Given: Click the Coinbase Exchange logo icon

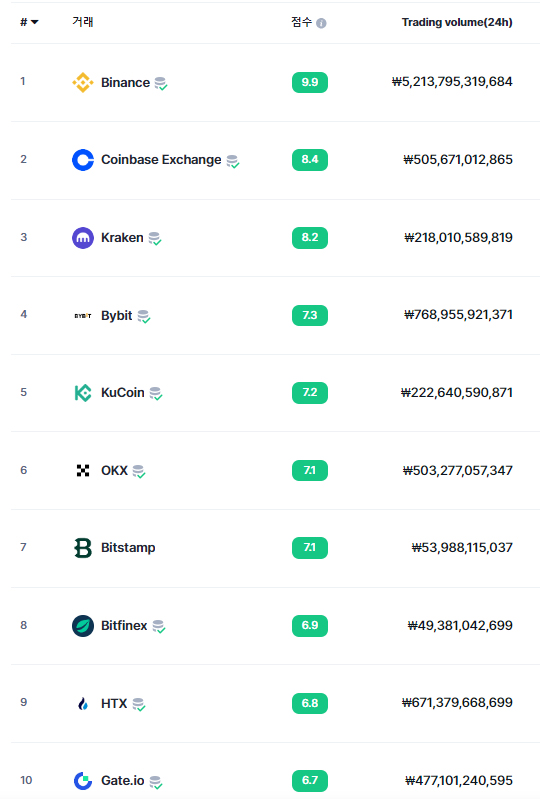Looking at the screenshot, I should [x=83, y=160].
